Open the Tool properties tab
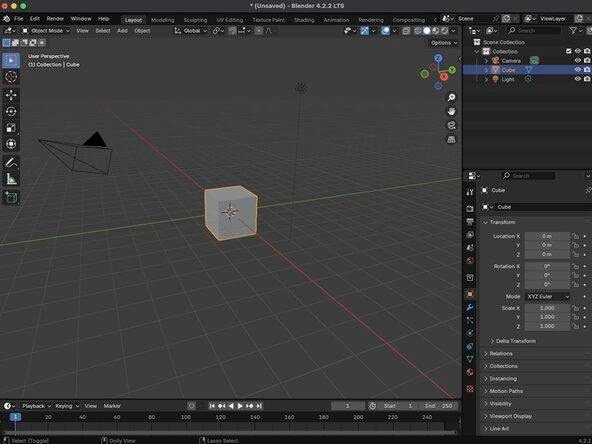592x444 pixels. (x=470, y=192)
